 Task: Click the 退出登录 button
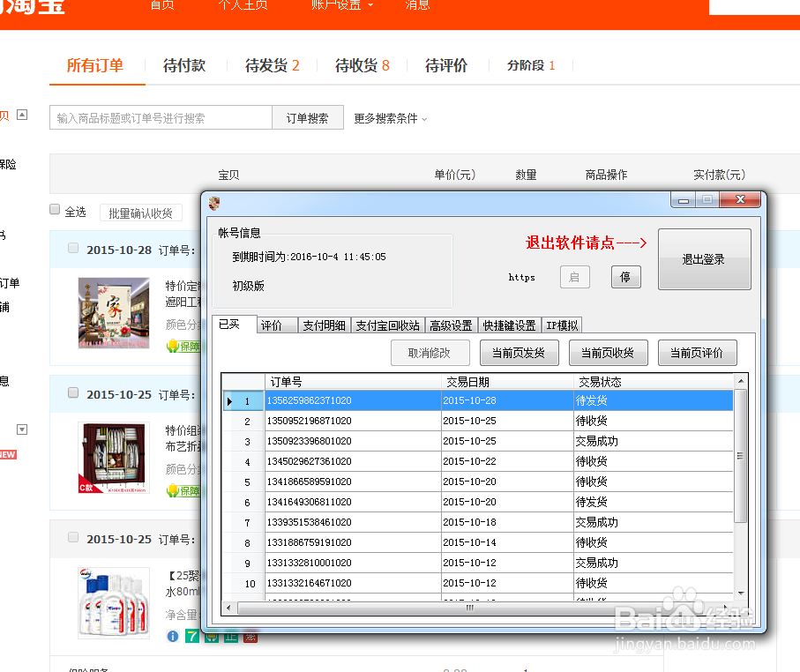(704, 259)
